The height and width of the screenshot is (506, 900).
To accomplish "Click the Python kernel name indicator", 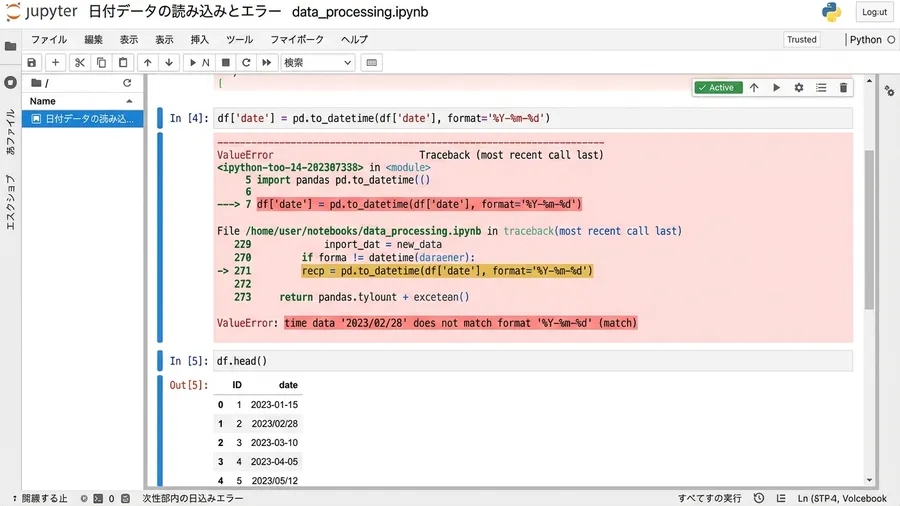I will coord(866,40).
